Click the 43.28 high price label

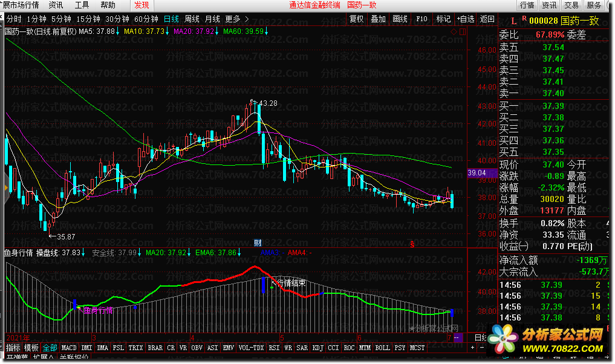pos(268,103)
